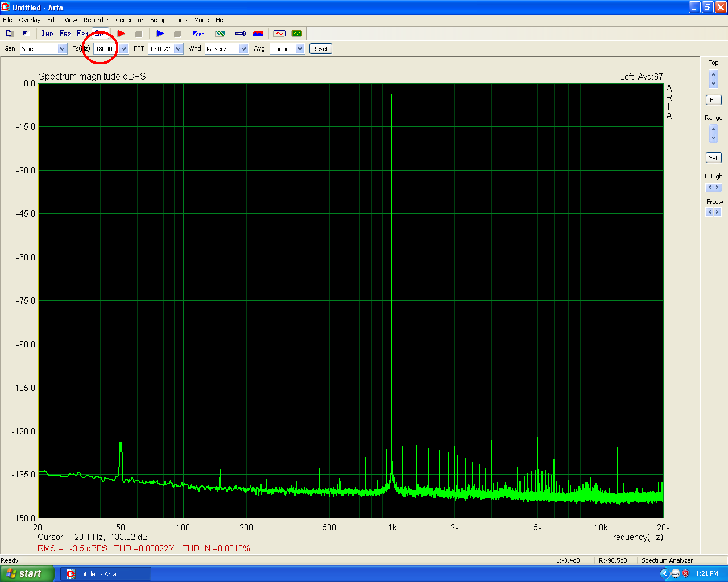
Task: Start the generator with blue play icon
Action: coord(160,34)
